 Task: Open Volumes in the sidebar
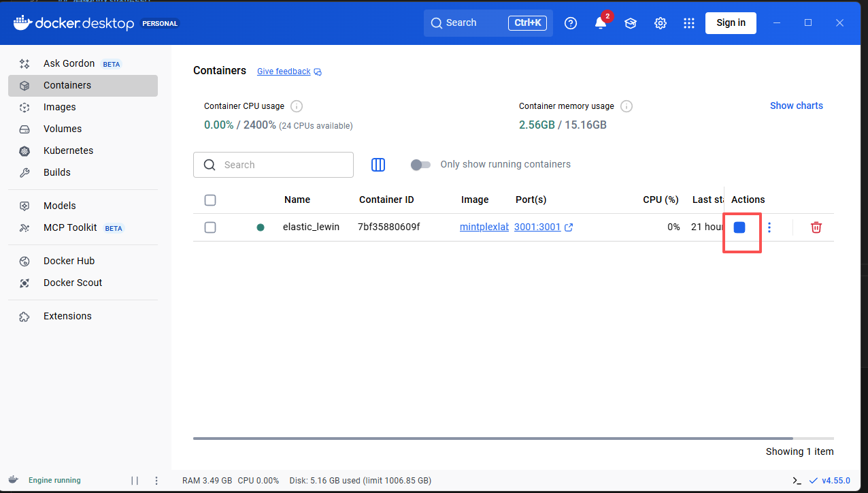click(x=63, y=129)
